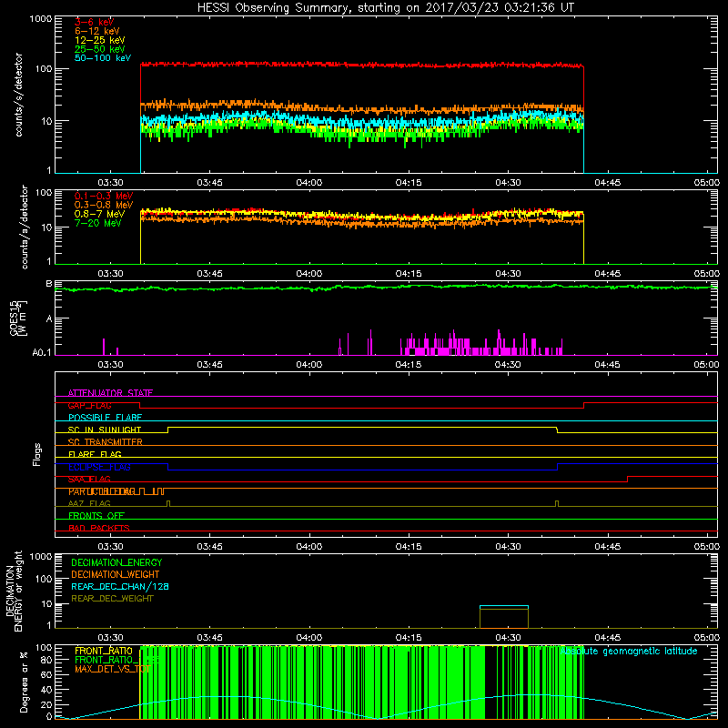Screen dimensions: 728x728
Task: Click the Absolute geomagnetic latitude label
Action: click(x=629, y=651)
